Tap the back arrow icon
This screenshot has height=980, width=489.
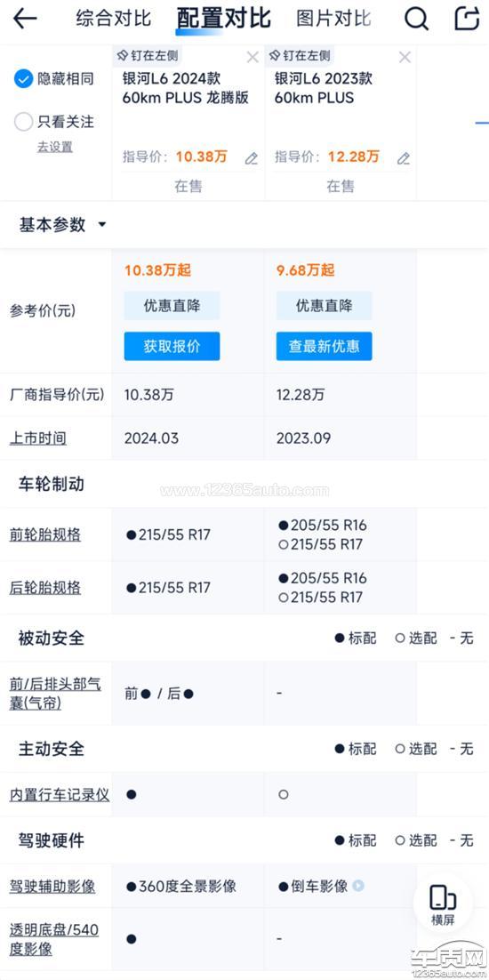25,19
